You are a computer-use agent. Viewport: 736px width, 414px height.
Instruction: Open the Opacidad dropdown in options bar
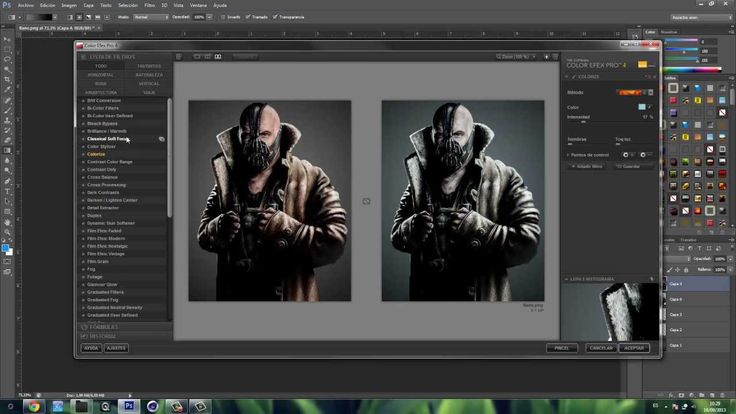click(x=209, y=17)
